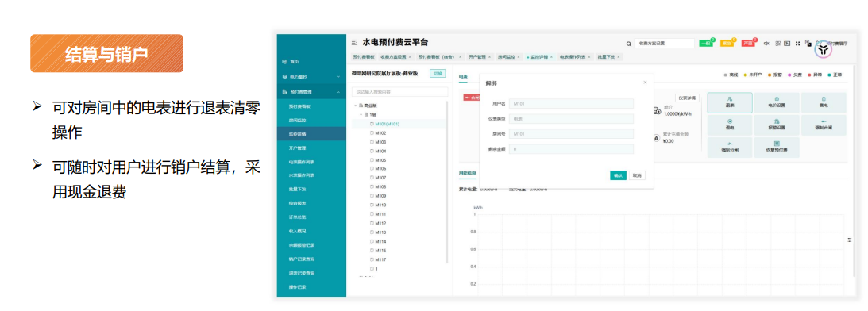Select tree item M110
Image resolution: width=868 pixels, height=311 pixels.
pyautogui.click(x=380, y=205)
